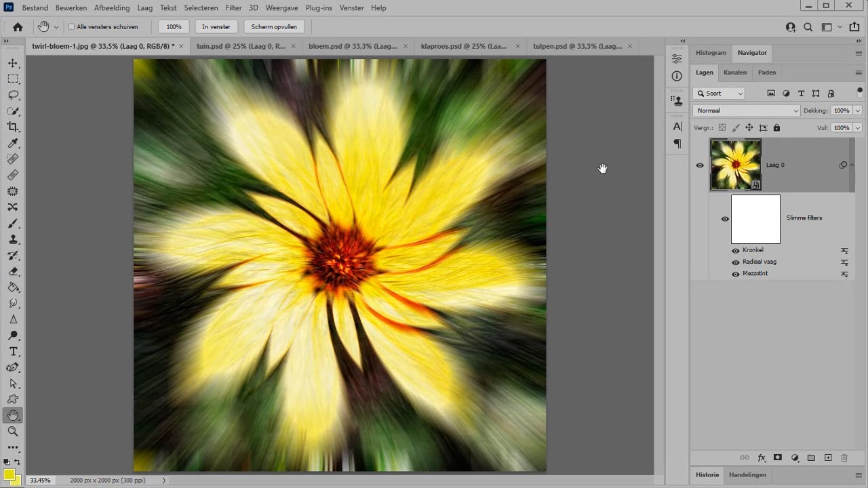Go to Home screen icon
This screenshot has height=488, width=868.
[18, 27]
